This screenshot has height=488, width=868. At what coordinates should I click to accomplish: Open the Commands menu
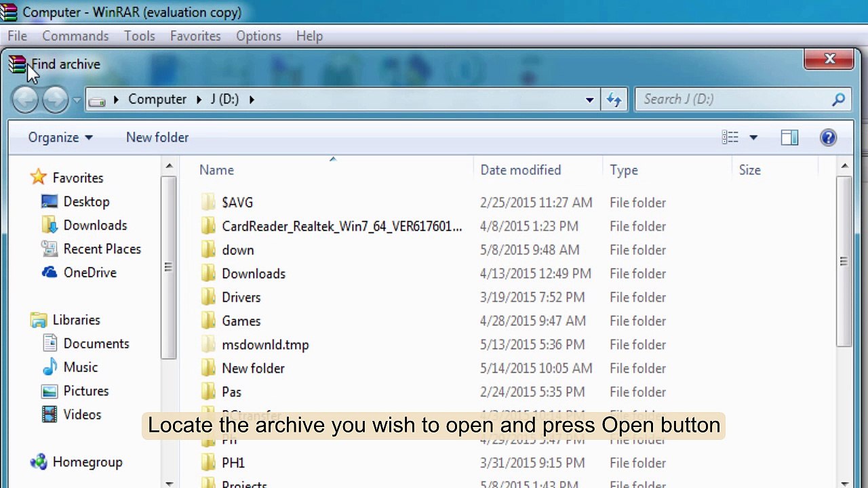tap(75, 36)
